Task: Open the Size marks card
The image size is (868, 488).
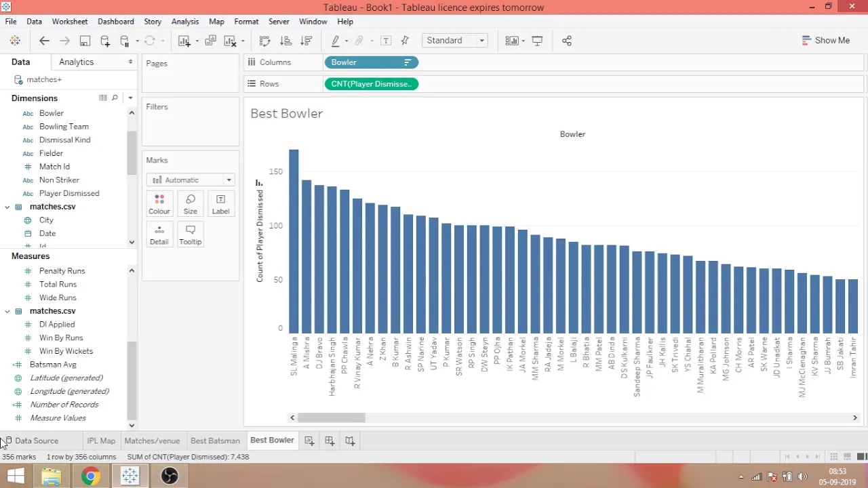Action: tap(190, 203)
